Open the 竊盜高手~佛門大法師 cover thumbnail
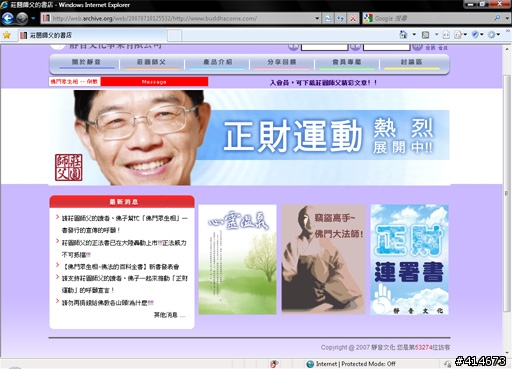This screenshot has width=512, height=369. [x=323, y=259]
